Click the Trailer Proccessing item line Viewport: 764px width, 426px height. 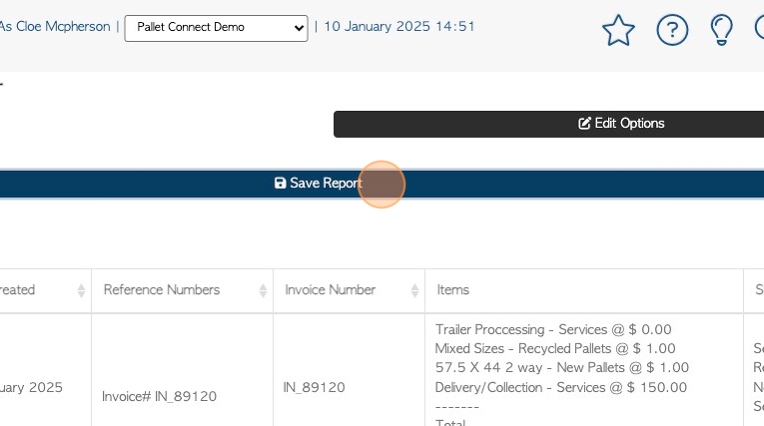pyautogui.click(x=553, y=329)
